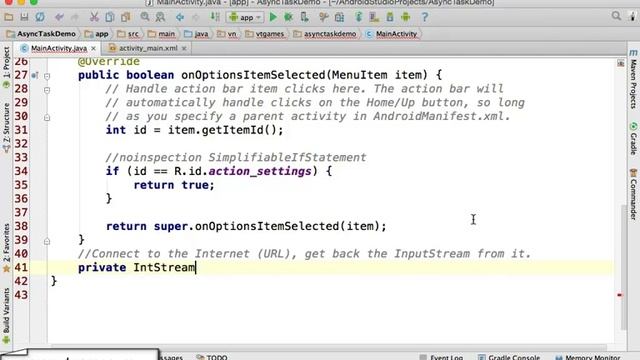Viewport: 640px width, 360px height.
Task: Click override gutter icon at line 27
Action: tap(35, 76)
